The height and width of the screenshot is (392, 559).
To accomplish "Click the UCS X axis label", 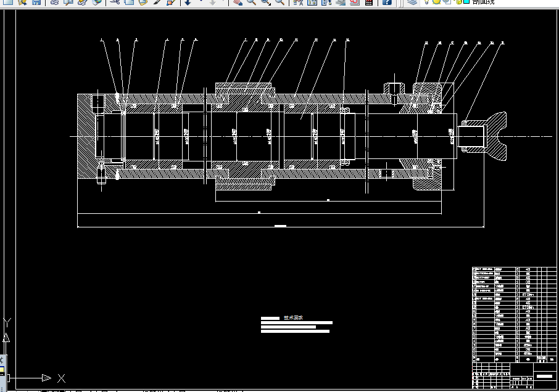I will (x=61, y=378).
